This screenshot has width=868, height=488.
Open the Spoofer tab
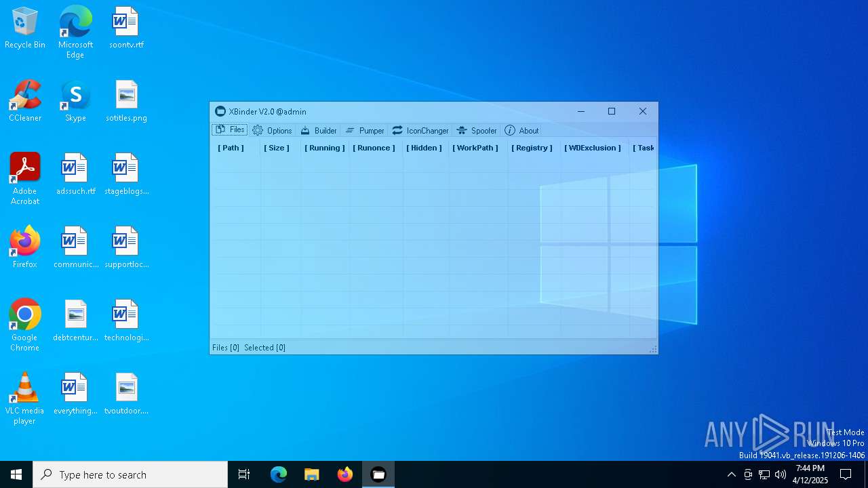pos(477,130)
